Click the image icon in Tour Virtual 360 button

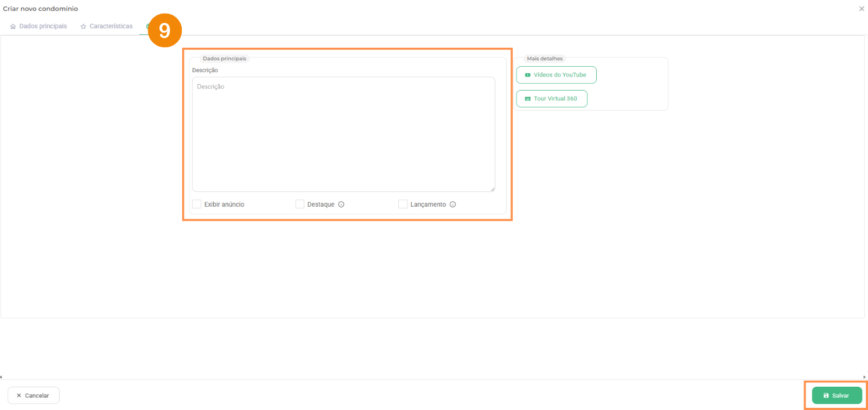tap(527, 99)
